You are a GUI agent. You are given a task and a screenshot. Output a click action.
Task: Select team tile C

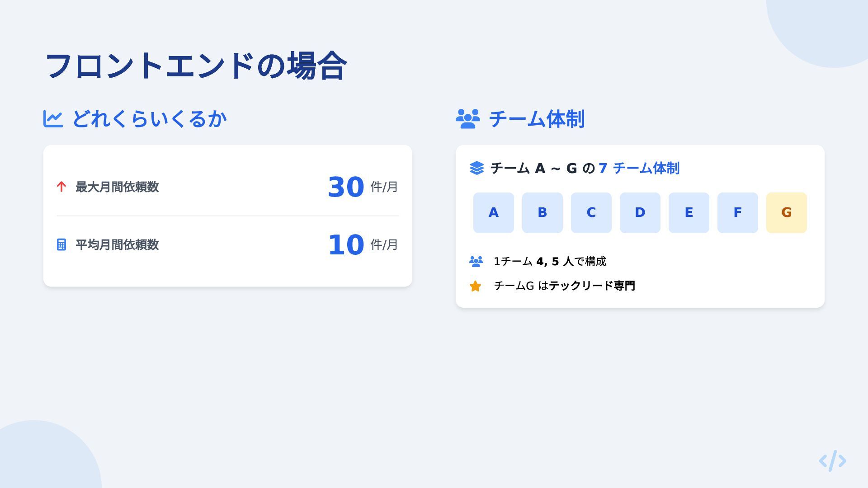point(591,213)
